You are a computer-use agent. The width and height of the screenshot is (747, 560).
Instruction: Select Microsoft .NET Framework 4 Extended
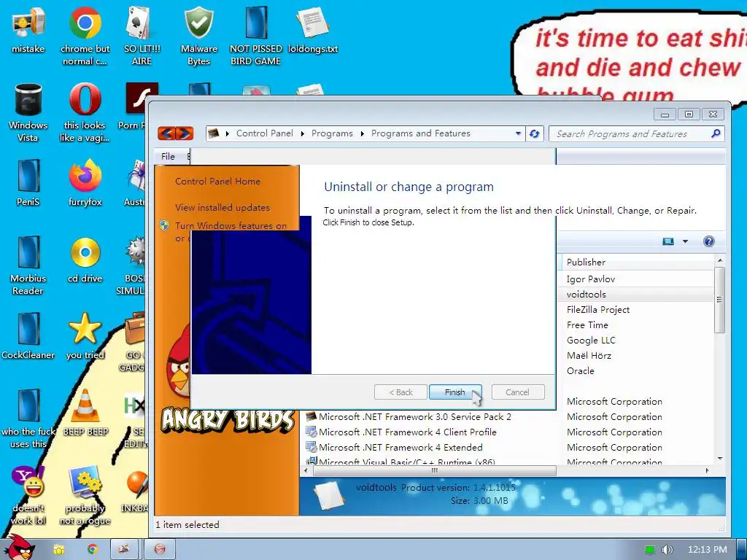coord(400,447)
